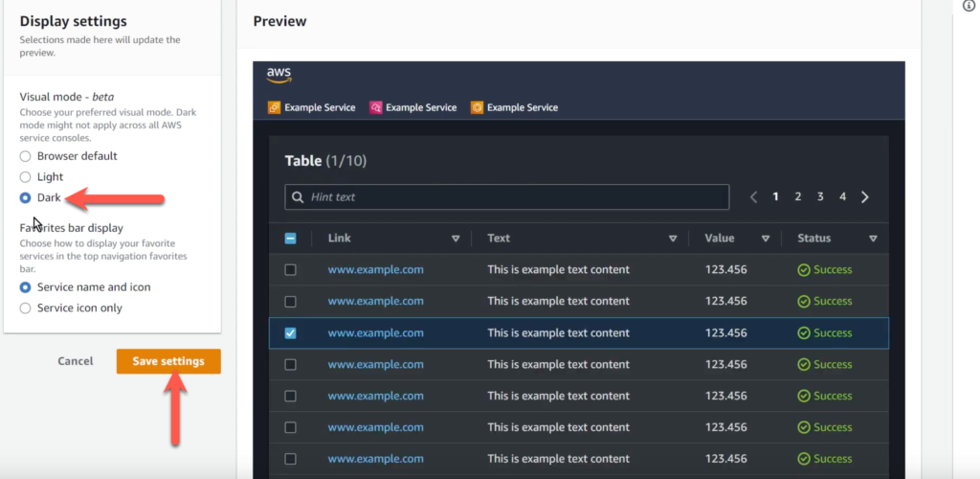Image resolution: width=980 pixels, height=479 pixels.
Task: Go to next page with right chevron
Action: point(865,197)
